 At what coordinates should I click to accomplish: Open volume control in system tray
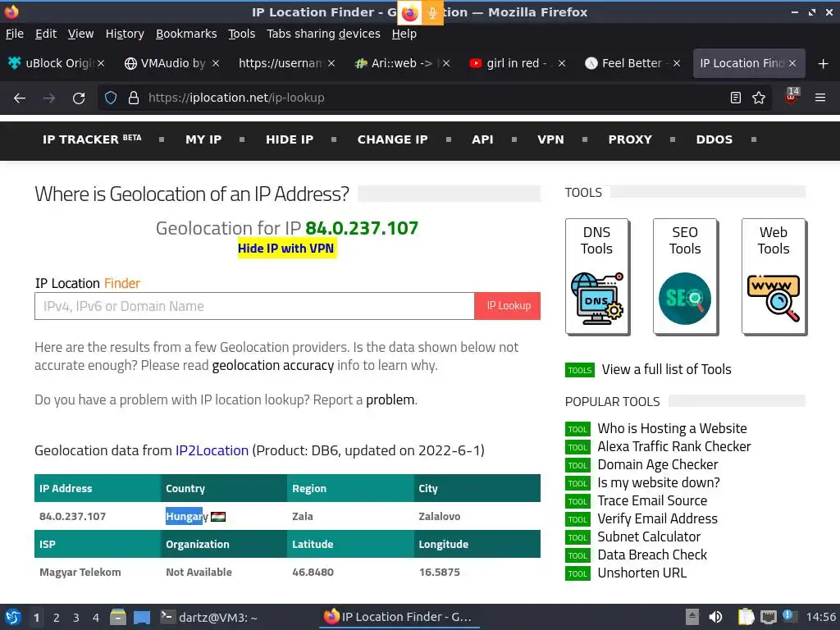pyautogui.click(x=715, y=617)
